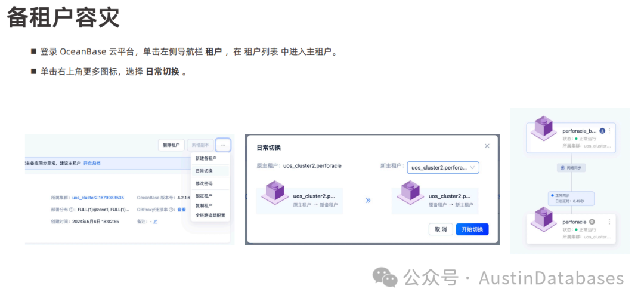Select the 原备租户 → 新主租户 tenant card text
The width and height of the screenshot is (644, 304).
pyautogui.click(x=450, y=204)
